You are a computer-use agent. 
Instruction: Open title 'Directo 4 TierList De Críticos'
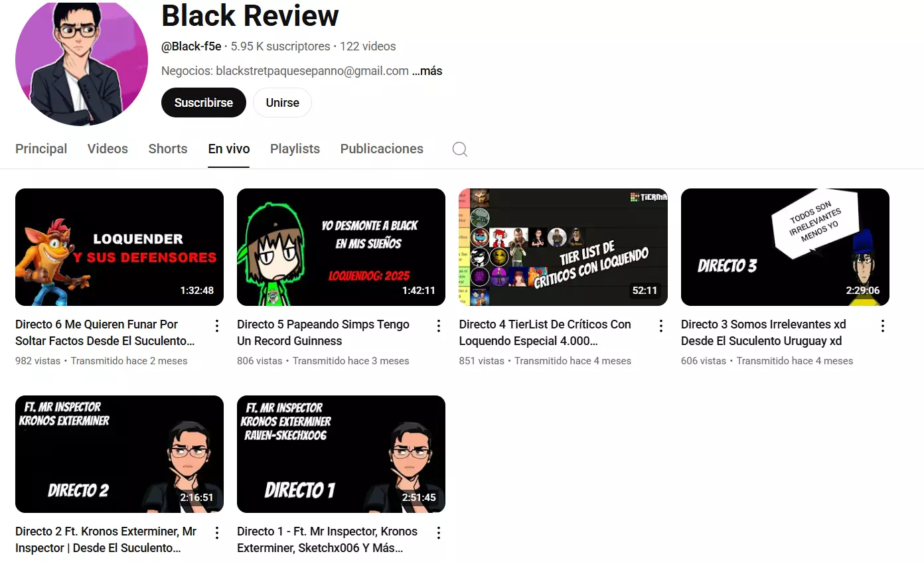(545, 332)
